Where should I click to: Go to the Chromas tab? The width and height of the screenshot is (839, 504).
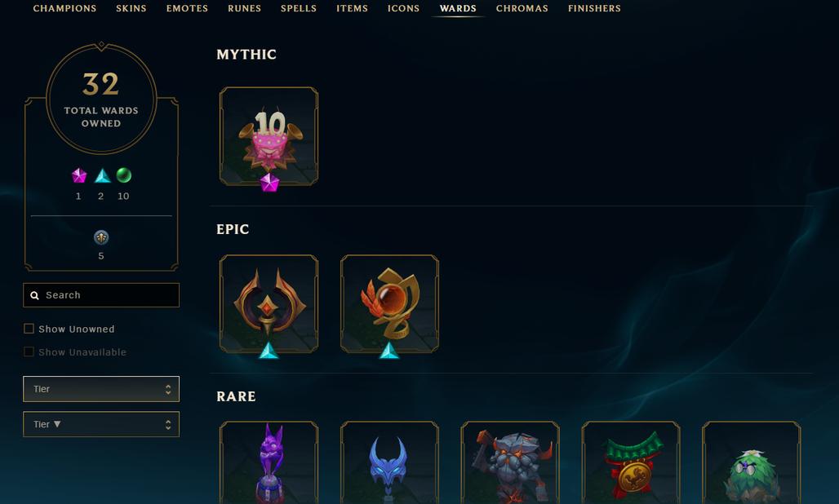click(x=522, y=8)
